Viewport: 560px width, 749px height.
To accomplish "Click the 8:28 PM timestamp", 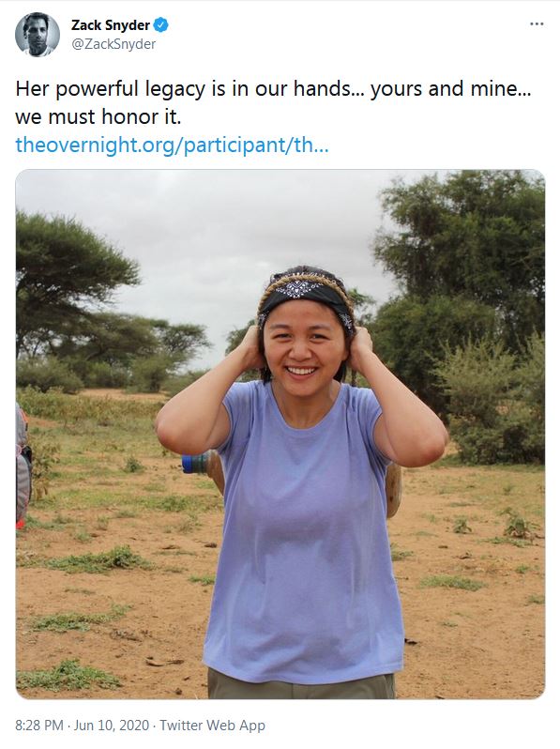I will (39, 726).
